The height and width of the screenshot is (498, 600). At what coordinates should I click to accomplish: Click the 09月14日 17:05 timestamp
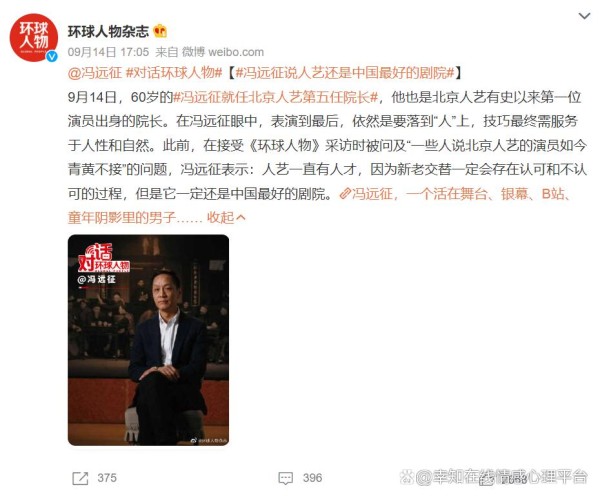pyautogui.click(x=108, y=52)
